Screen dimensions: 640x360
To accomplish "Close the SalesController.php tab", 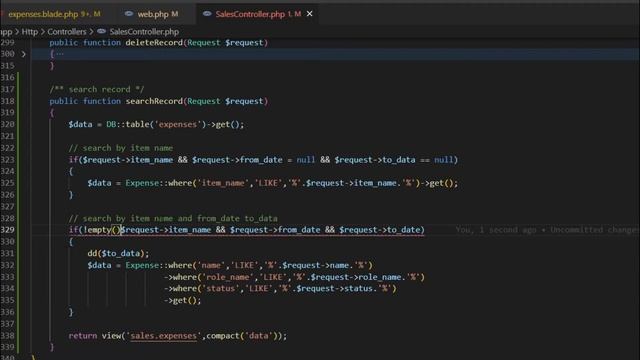I will point(310,14).
